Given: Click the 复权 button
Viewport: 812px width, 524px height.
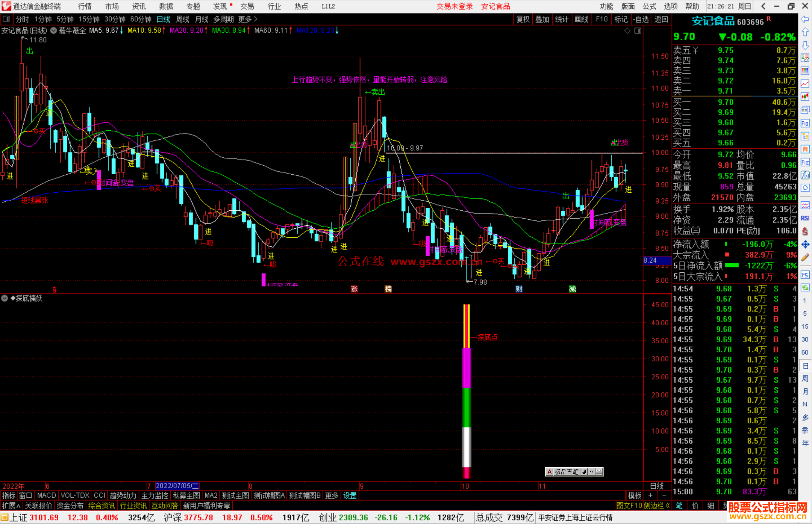Looking at the screenshot, I should point(523,19).
